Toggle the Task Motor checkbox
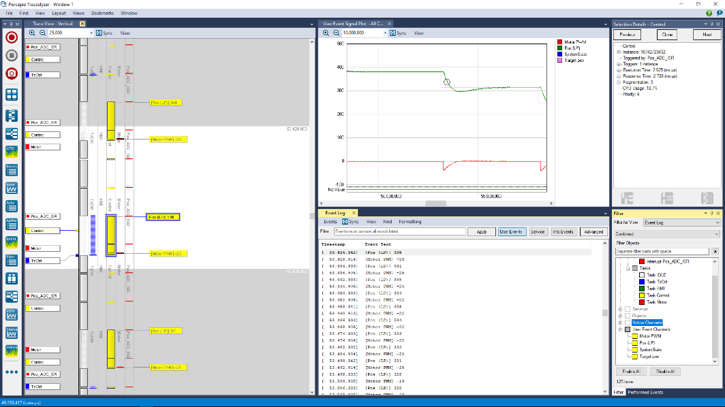 coord(642,302)
